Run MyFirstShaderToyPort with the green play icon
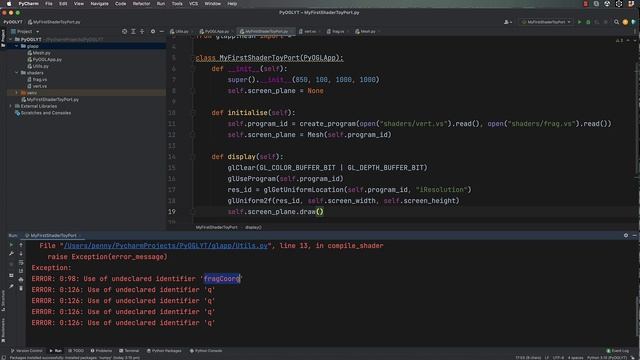Screen dimensions: 640x360 pyautogui.click(x=579, y=22)
